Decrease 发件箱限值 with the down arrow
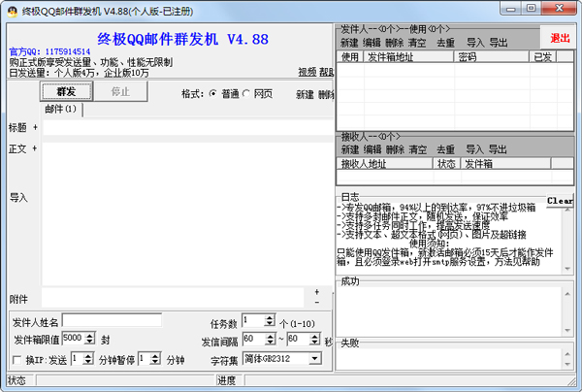Viewport: 582px width, 392px height. [x=89, y=342]
